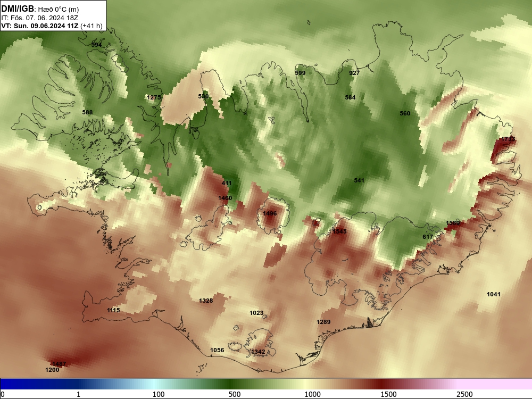Viewport: 532px width, 399px height.
Task: Click the 411 value on the map
Action: tap(227, 183)
